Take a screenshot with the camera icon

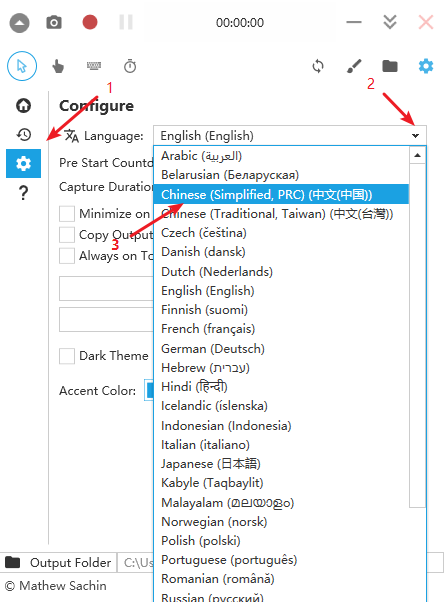tap(54, 23)
